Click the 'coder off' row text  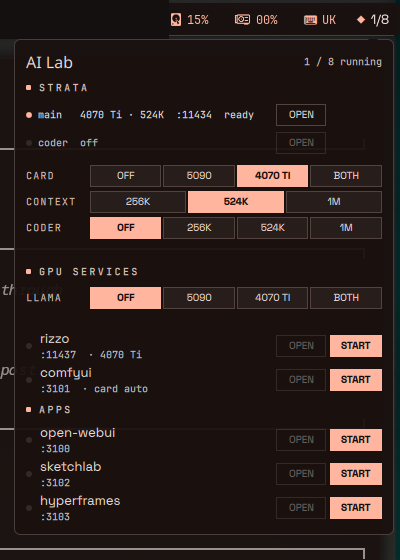pyautogui.click(x=68, y=143)
